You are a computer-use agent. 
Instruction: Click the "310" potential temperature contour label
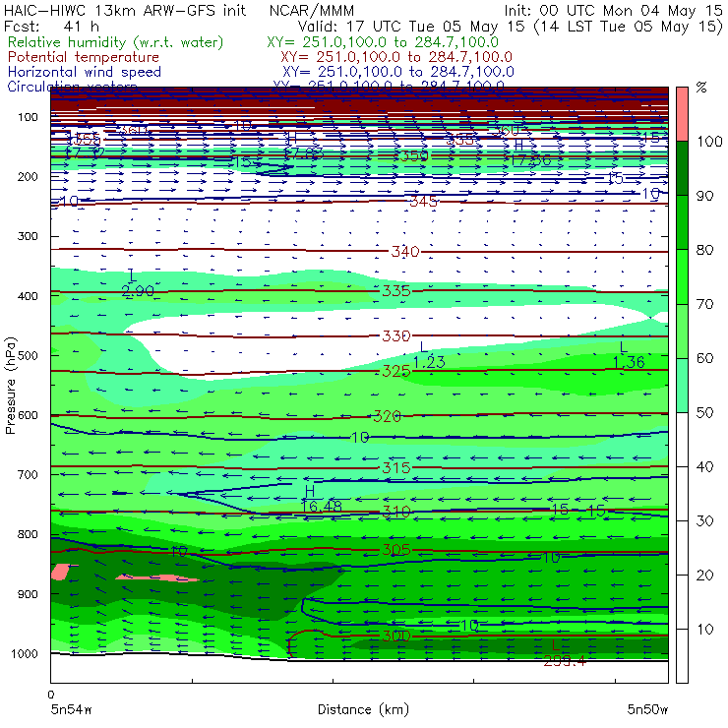(396, 513)
